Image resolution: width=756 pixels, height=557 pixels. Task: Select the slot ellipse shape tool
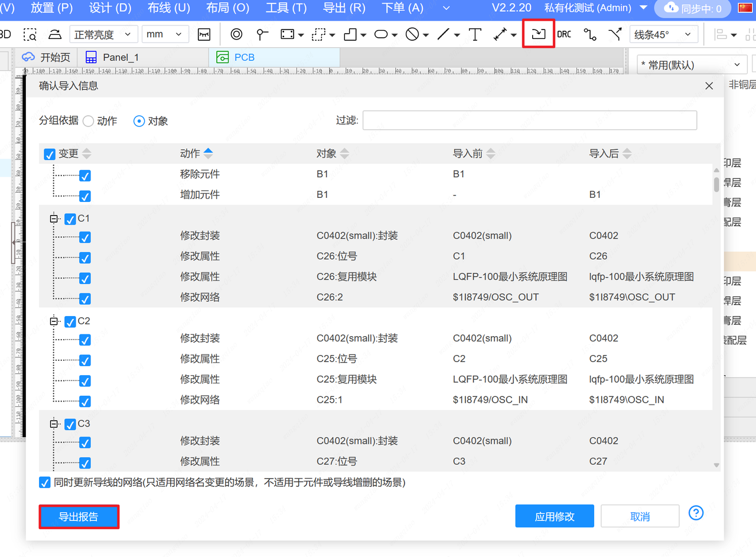[382, 34]
